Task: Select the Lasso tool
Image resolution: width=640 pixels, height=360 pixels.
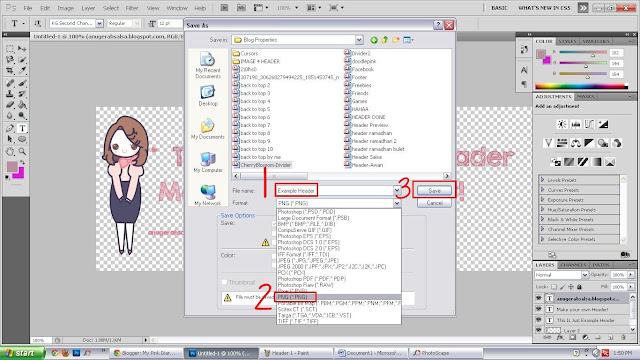Action: pyautogui.click(x=10, y=60)
